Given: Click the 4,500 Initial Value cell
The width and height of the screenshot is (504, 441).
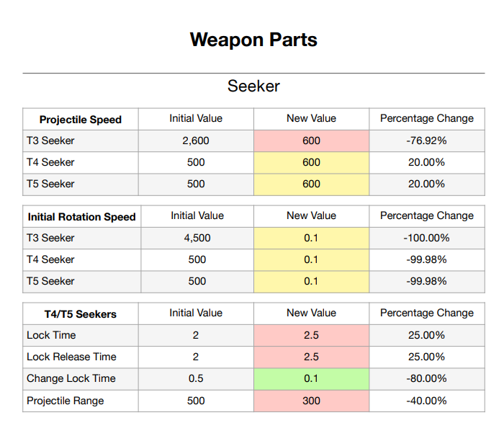Looking at the screenshot, I should pyautogui.click(x=196, y=238).
